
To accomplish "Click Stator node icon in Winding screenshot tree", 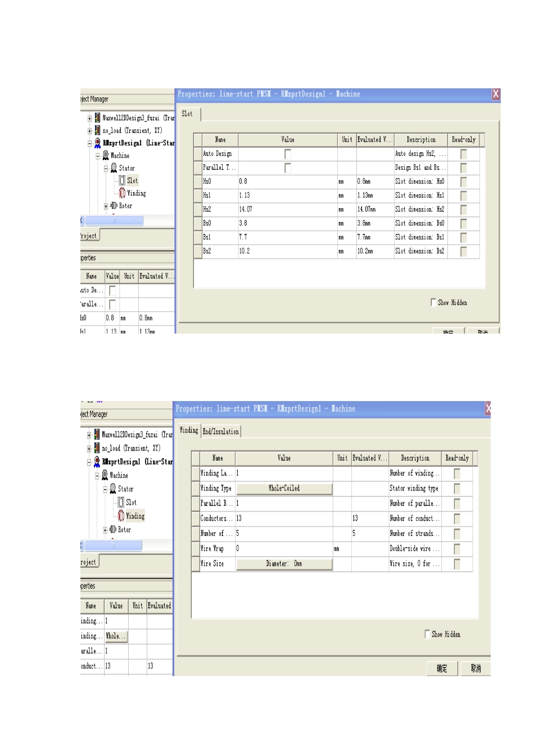I will coord(113,489).
